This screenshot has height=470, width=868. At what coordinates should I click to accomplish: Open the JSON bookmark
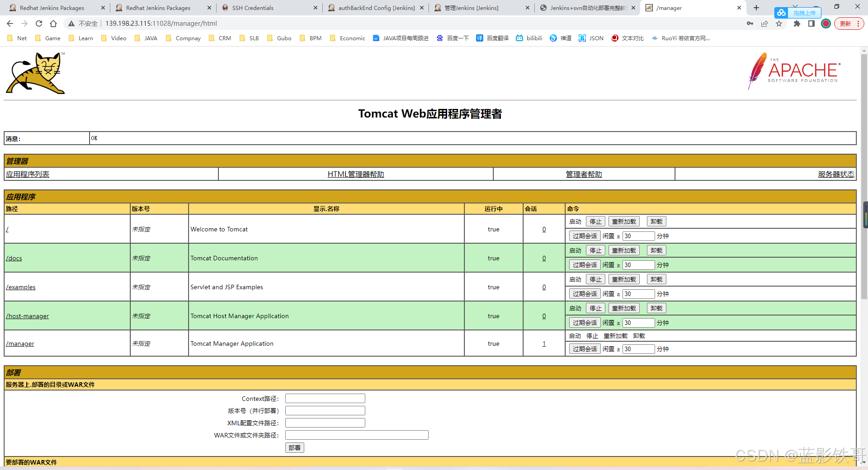point(591,38)
